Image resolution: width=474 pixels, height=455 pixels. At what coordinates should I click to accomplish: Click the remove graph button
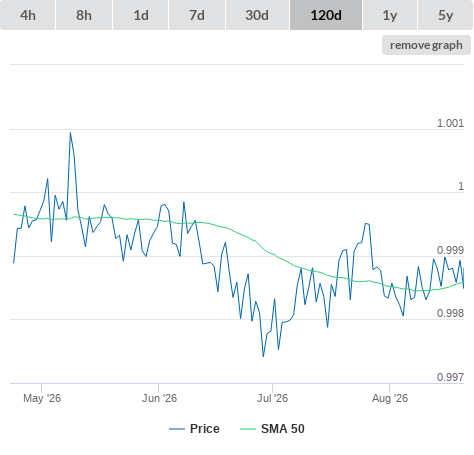426,45
